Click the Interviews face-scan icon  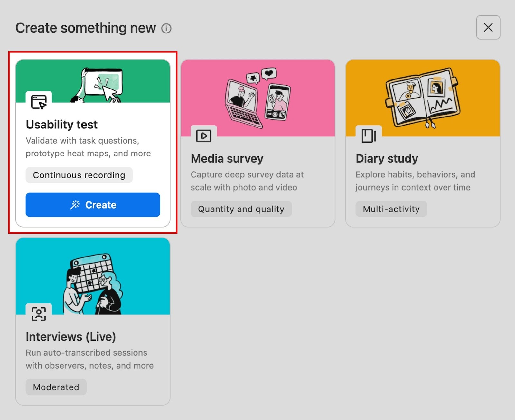pyautogui.click(x=39, y=314)
